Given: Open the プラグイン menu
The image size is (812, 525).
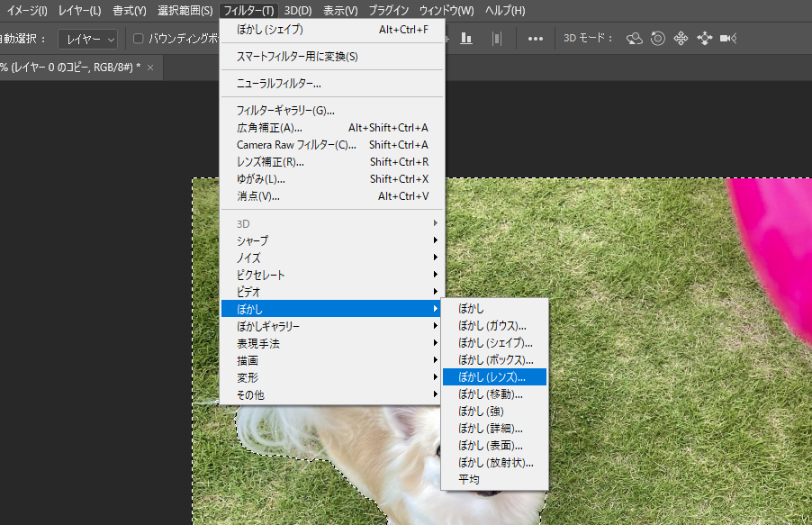Looking at the screenshot, I should (388, 11).
